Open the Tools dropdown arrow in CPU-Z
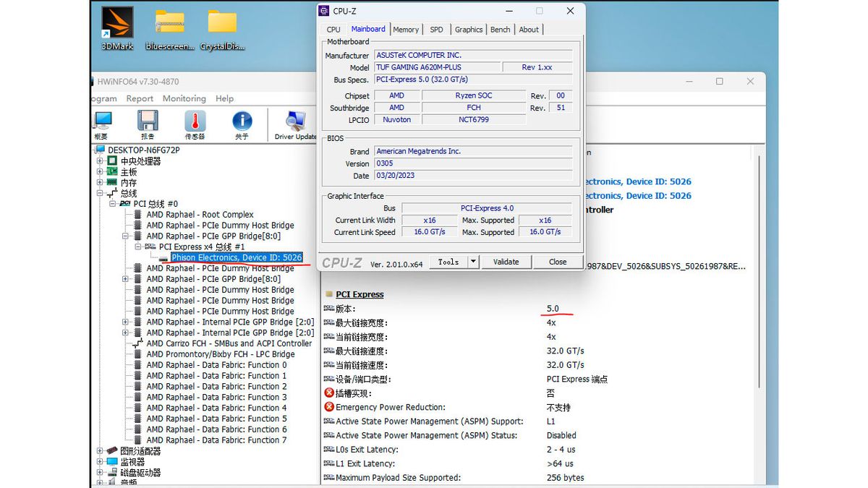The height and width of the screenshot is (488, 868). [x=473, y=262]
